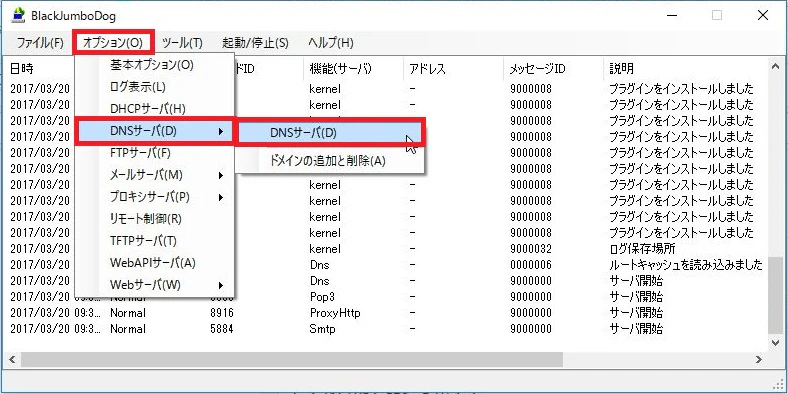Maximize the BlackJumboDog window
This screenshot has height=394, width=788.
click(x=717, y=16)
